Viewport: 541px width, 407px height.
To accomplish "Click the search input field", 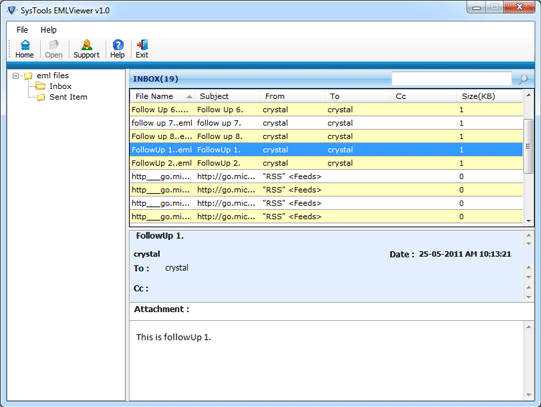I will (x=451, y=79).
